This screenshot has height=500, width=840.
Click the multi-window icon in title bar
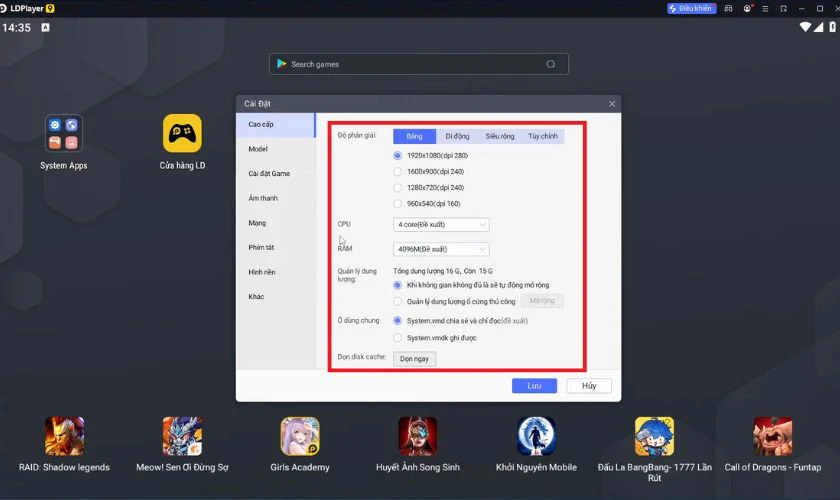point(783,9)
